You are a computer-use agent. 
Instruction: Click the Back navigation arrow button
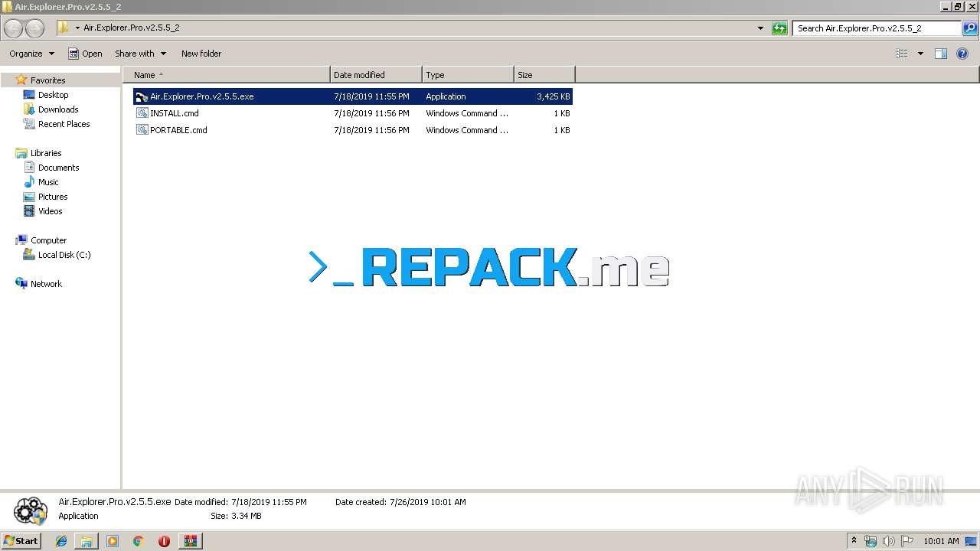point(14,28)
